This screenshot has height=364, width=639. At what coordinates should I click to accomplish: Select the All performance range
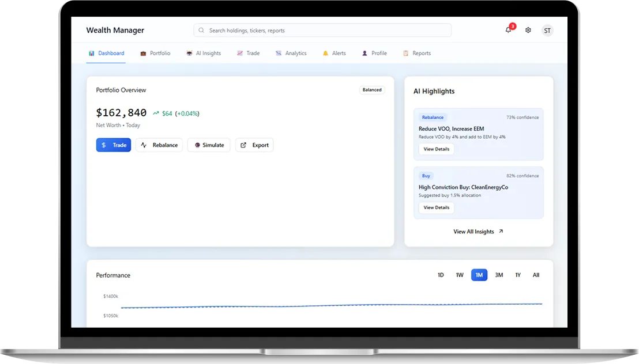[536, 275]
